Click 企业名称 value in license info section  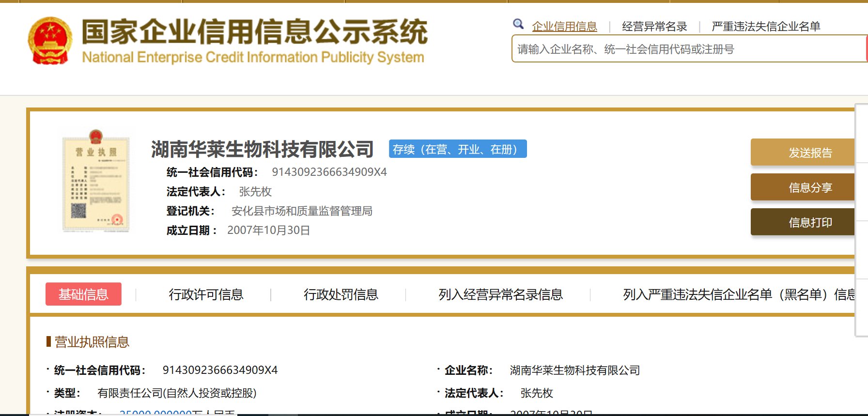point(575,370)
